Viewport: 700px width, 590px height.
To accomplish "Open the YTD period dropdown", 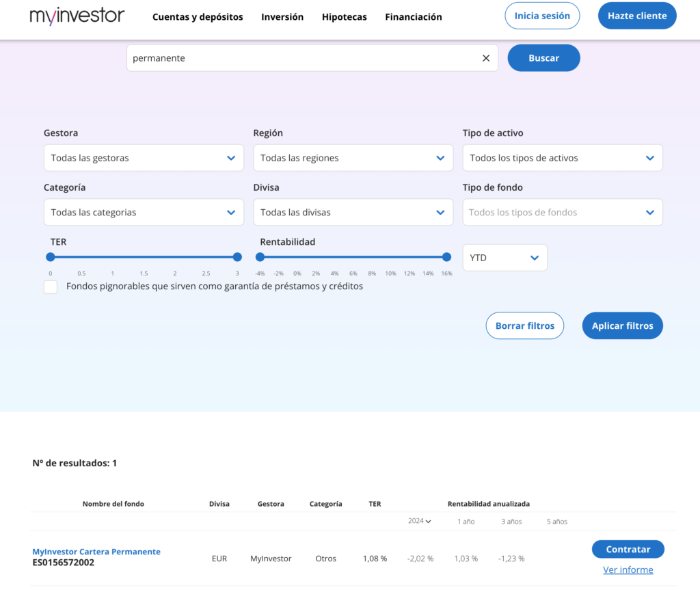I will (x=505, y=258).
